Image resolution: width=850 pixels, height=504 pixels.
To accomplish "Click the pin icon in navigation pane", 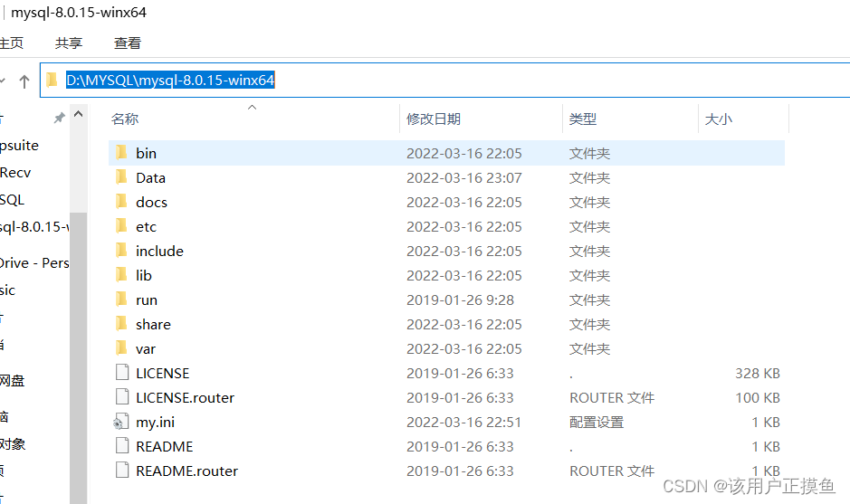I will tap(59, 118).
